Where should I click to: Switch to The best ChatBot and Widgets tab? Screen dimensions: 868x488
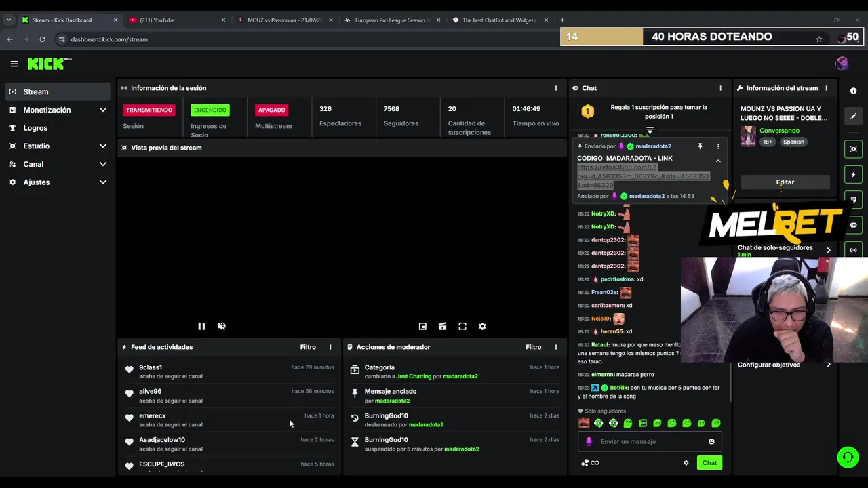(x=500, y=20)
